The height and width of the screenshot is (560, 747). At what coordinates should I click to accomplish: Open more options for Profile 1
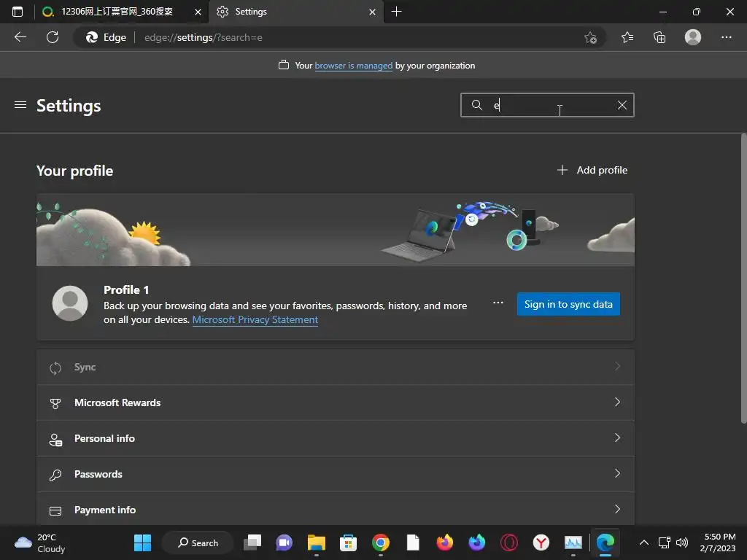tap(498, 303)
